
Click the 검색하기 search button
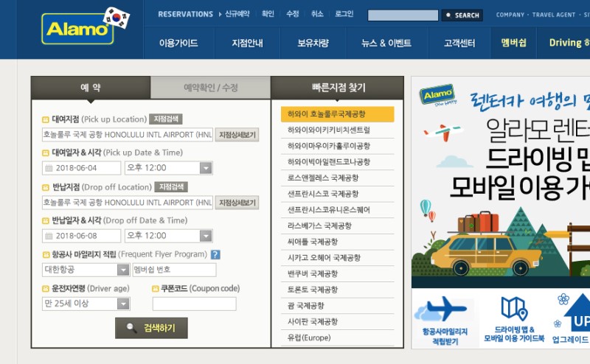coord(151,328)
